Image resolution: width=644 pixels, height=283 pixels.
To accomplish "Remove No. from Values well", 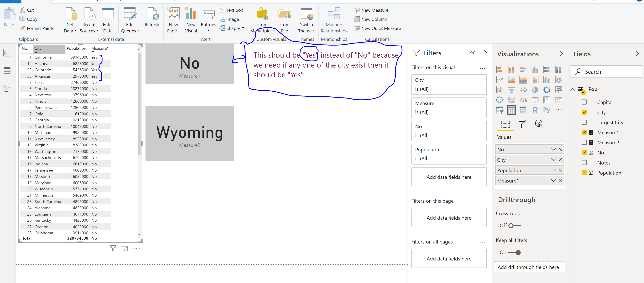I will coord(560,149).
